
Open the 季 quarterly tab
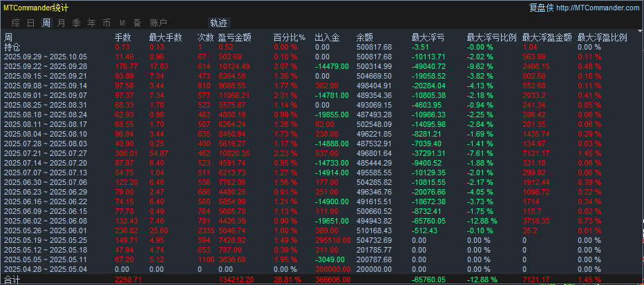77,23
